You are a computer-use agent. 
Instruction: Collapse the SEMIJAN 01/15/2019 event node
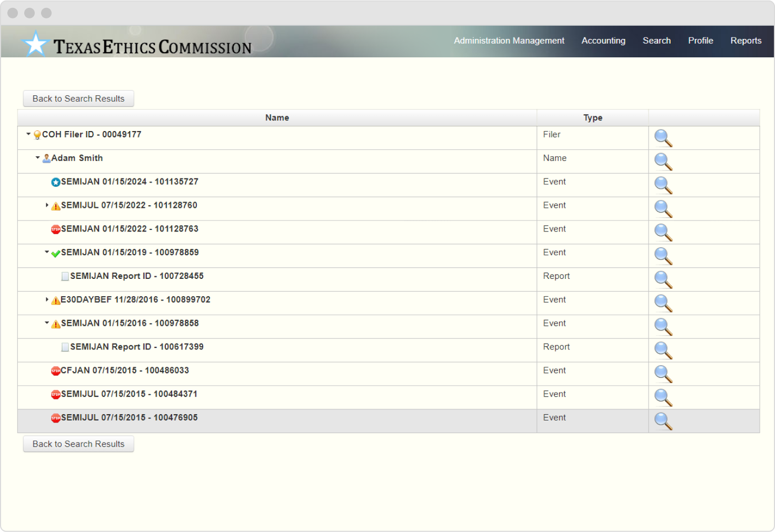point(47,253)
